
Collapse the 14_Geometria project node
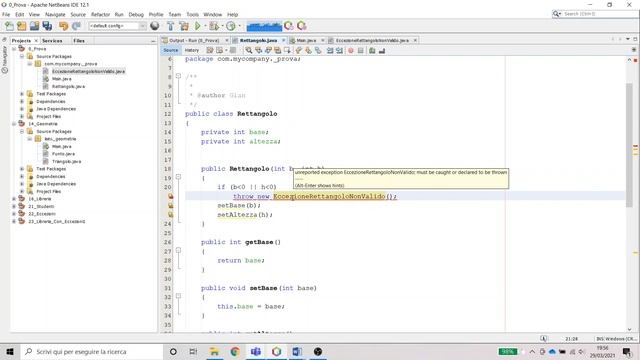click(14, 124)
